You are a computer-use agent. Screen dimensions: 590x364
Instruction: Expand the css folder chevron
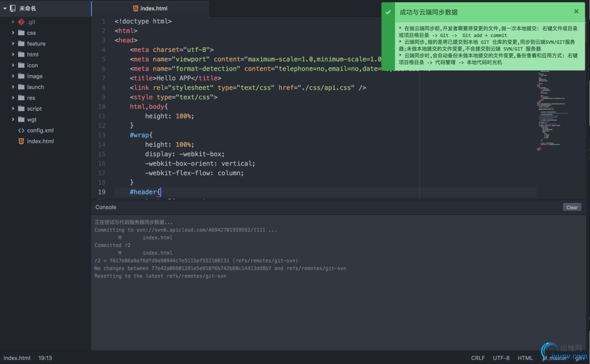[x=13, y=33]
